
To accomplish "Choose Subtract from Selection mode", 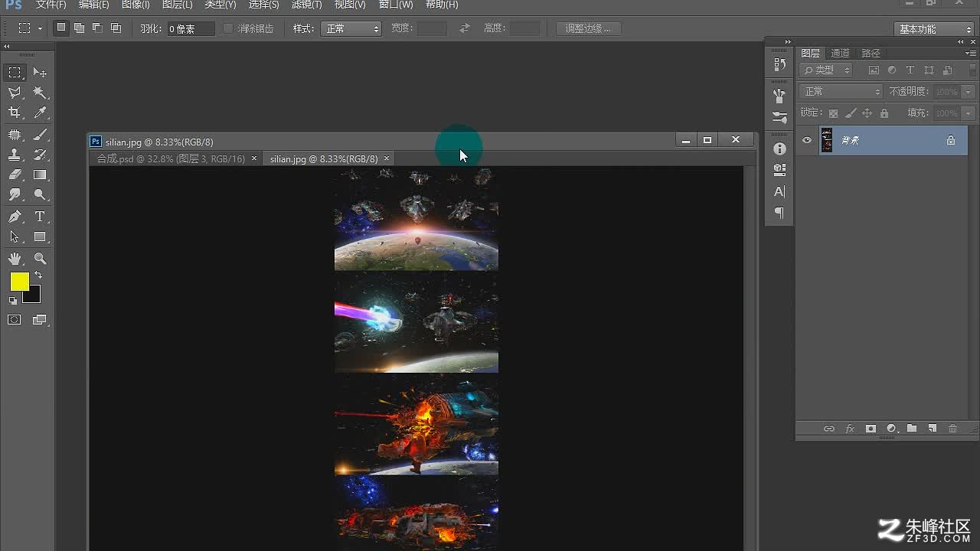I will (x=97, y=28).
